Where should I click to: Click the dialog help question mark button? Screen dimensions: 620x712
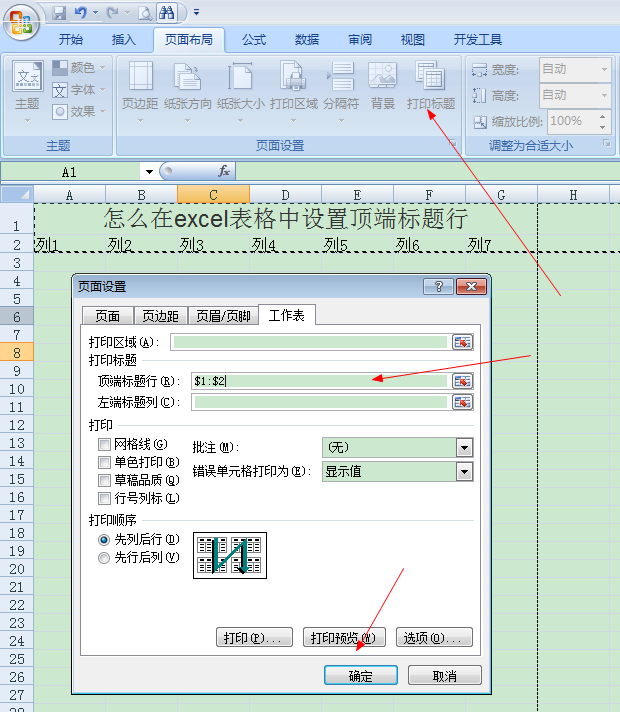[438, 287]
